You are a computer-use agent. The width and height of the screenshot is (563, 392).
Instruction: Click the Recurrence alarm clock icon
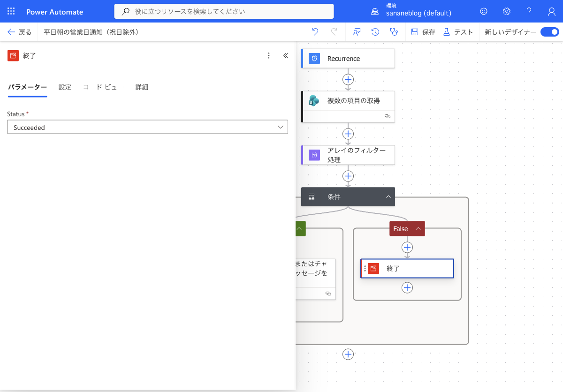point(314,59)
